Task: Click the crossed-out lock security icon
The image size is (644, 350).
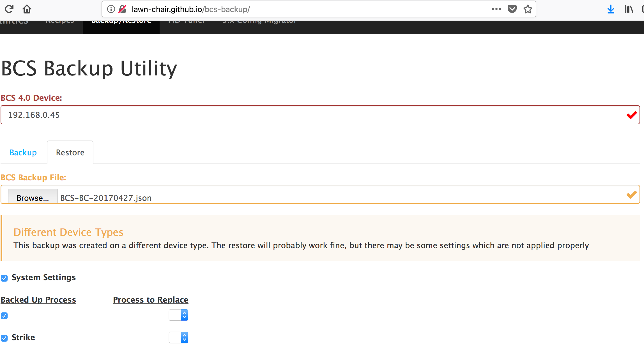Action: pos(122,9)
